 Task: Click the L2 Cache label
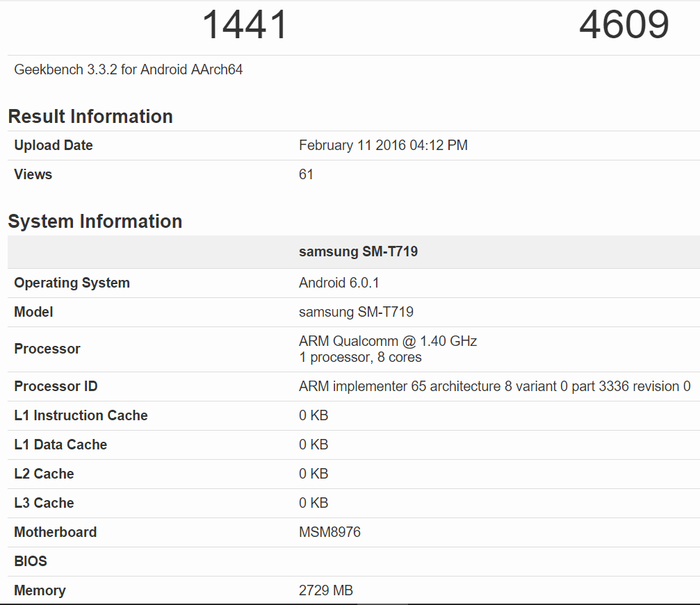point(44,474)
